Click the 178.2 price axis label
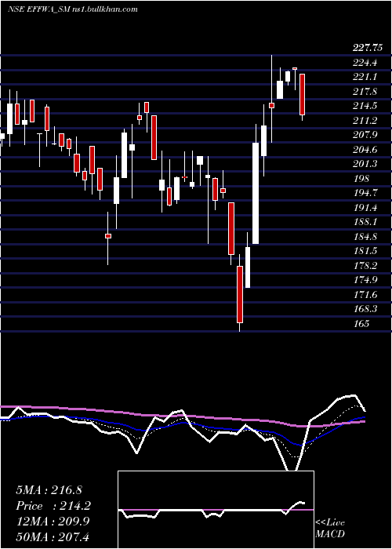 [365, 266]
